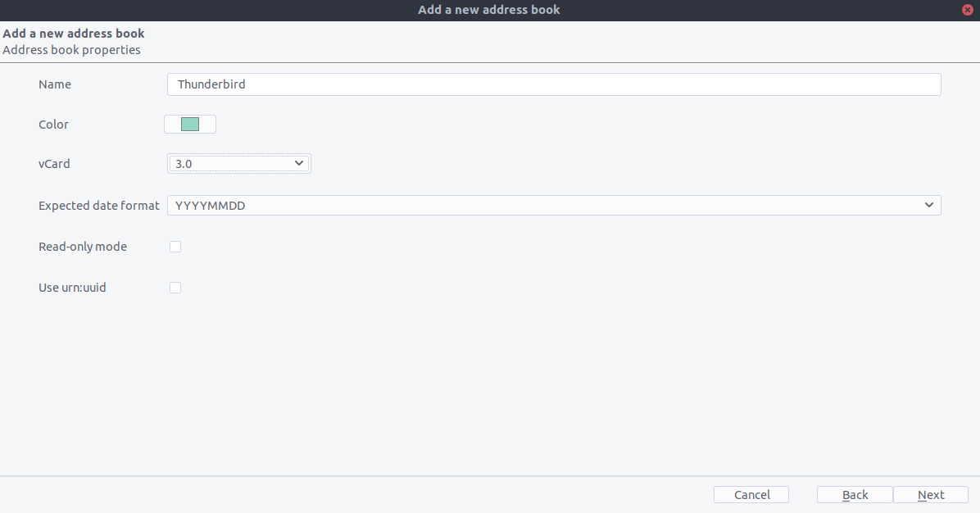Click the Name field label
Image resolution: width=980 pixels, height=513 pixels.
point(54,84)
